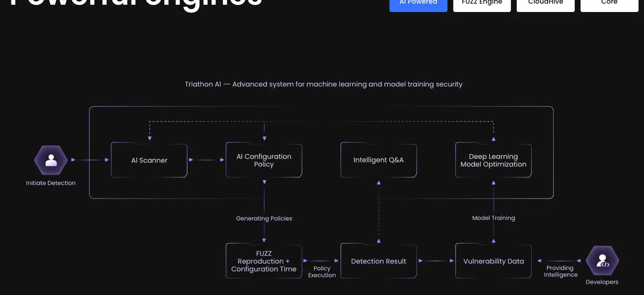The height and width of the screenshot is (295, 644).
Task: Select the AI Powered tab
Action: click(418, 4)
